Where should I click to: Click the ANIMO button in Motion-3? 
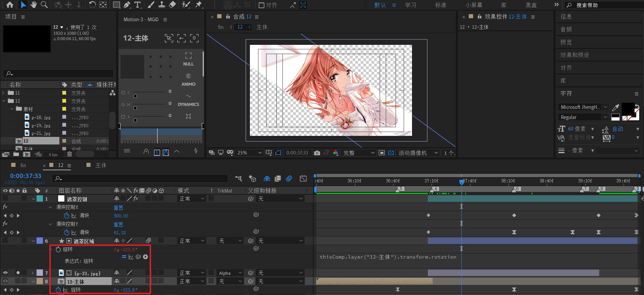(x=188, y=80)
